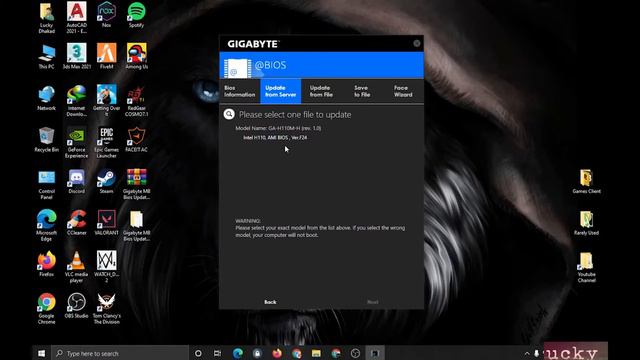This screenshot has width=640, height=360.
Task: Click the taskbar search box
Action: [x=121, y=353]
